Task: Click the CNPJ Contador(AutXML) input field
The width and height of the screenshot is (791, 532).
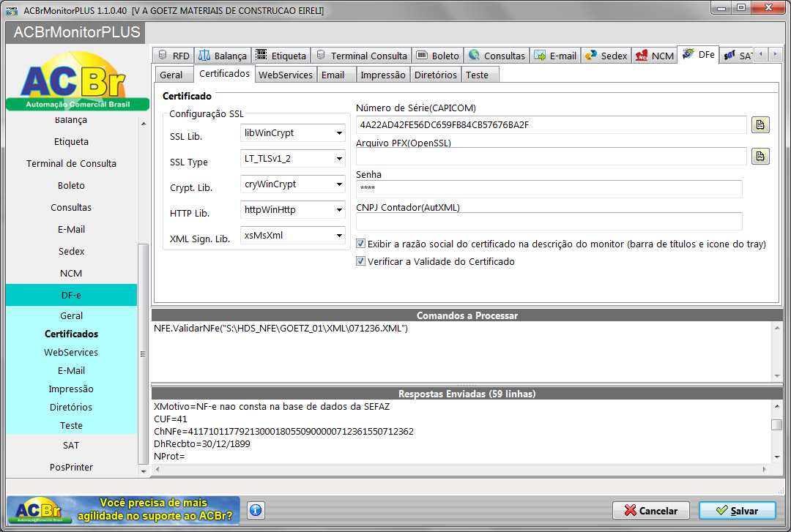Action: pyautogui.click(x=549, y=222)
